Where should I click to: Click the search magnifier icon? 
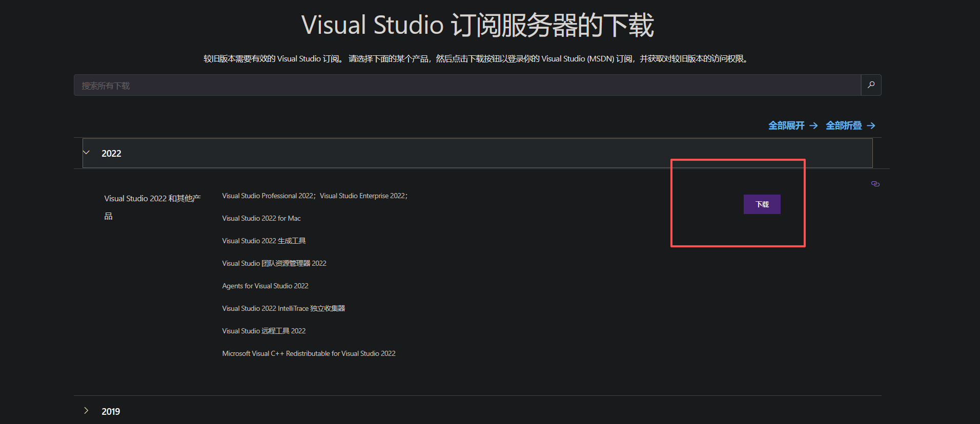click(x=871, y=85)
